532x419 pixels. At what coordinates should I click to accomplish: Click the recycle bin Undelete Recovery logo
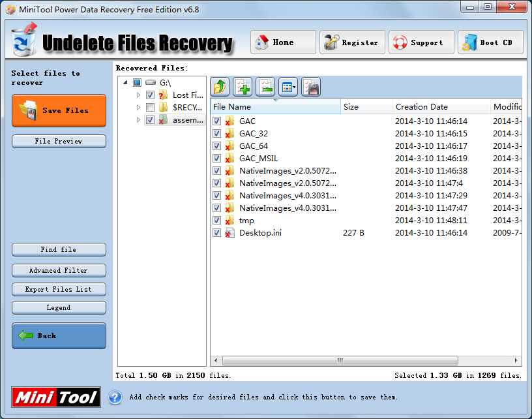(x=23, y=40)
